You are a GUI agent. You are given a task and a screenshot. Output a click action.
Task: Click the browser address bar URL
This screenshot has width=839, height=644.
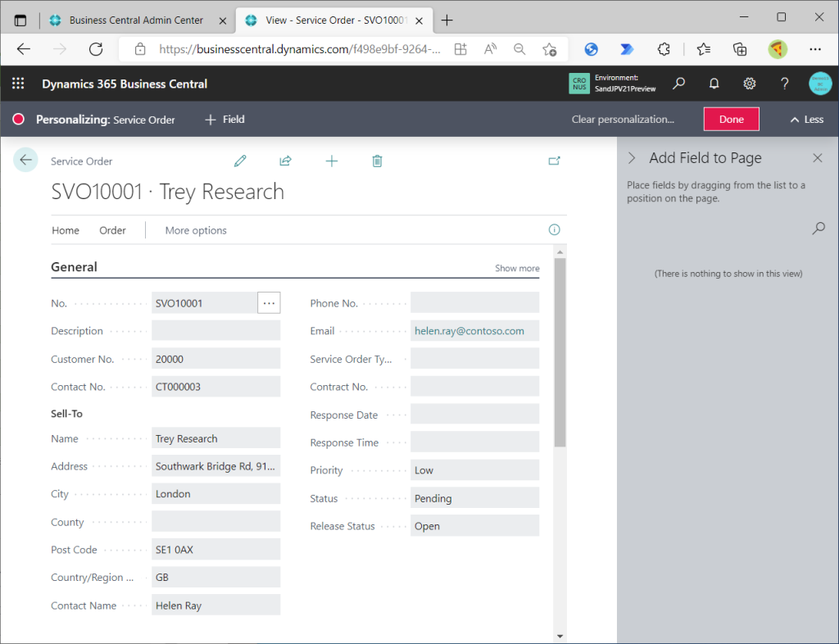point(300,49)
